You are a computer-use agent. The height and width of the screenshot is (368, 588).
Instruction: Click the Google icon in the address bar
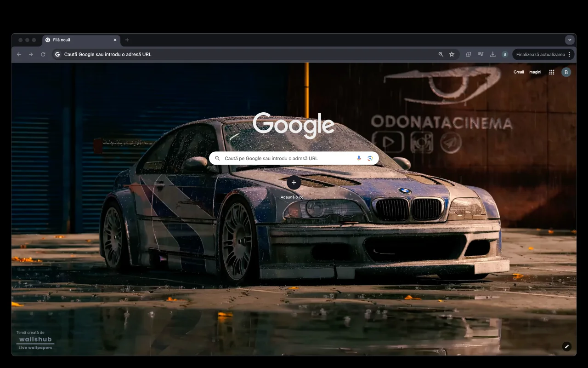coord(57,54)
